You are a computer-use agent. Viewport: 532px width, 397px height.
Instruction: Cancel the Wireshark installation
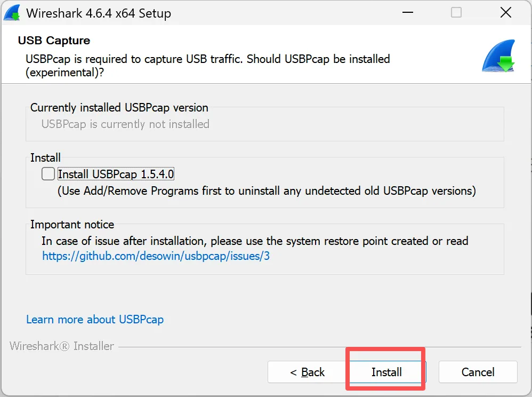(478, 372)
